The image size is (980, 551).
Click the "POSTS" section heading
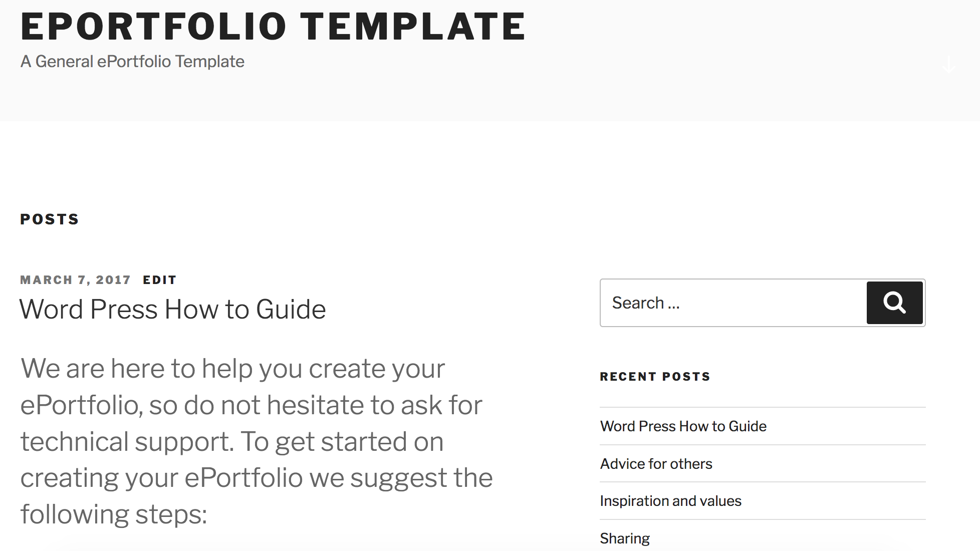tap(50, 218)
